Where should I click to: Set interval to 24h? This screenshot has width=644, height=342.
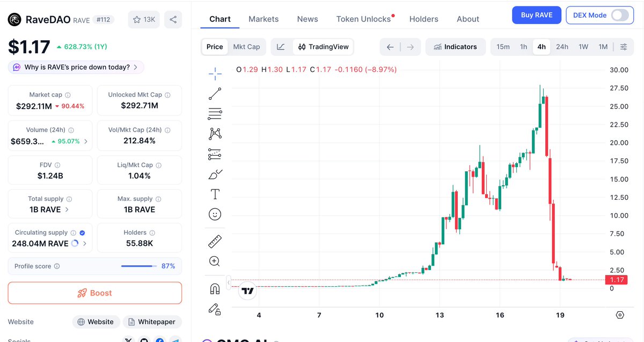(x=562, y=47)
